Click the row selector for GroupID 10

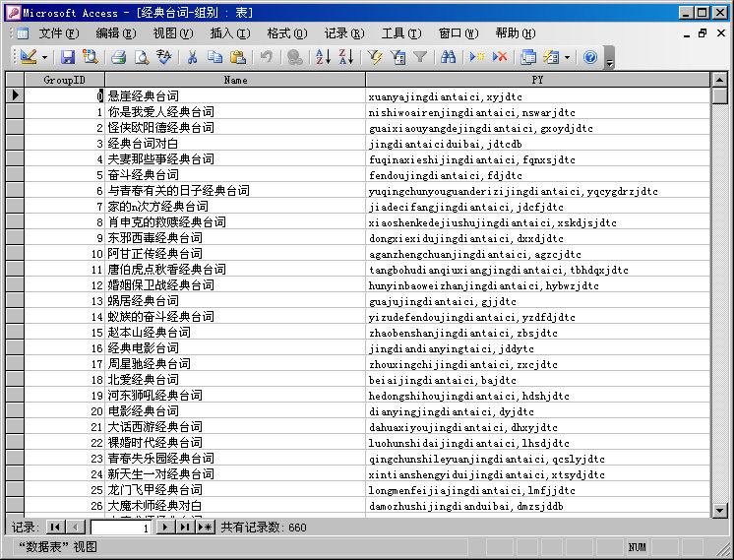pyautogui.click(x=15, y=253)
